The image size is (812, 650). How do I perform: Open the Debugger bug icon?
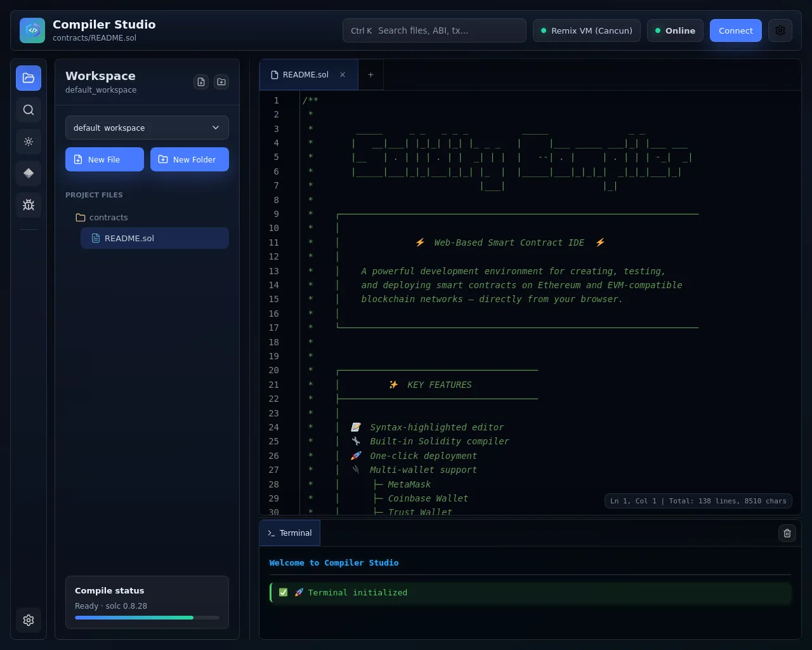(x=29, y=205)
